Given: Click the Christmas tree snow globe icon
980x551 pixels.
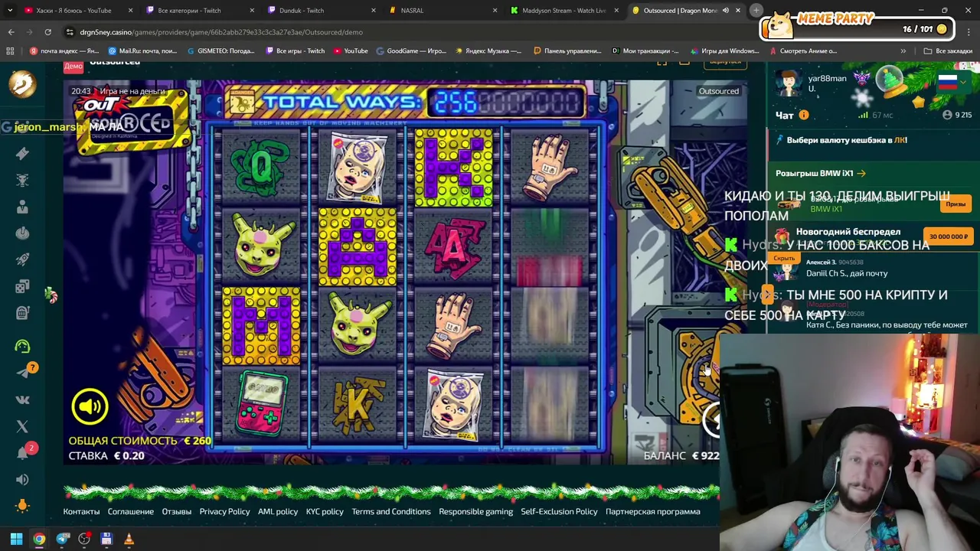Looking at the screenshot, I should (889, 80).
